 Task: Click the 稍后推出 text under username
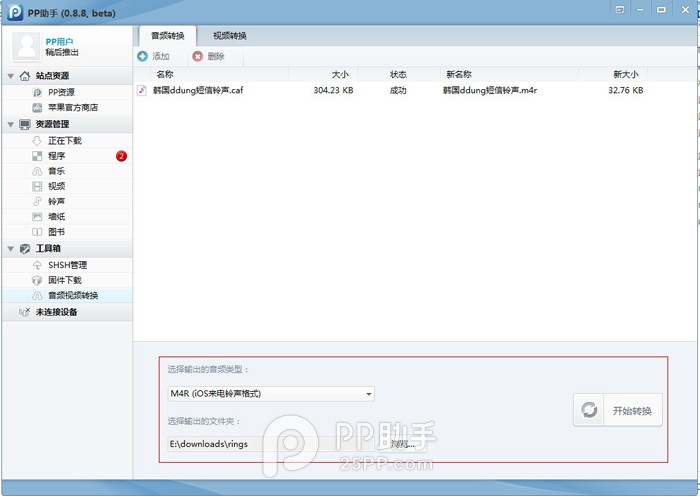pyautogui.click(x=62, y=53)
